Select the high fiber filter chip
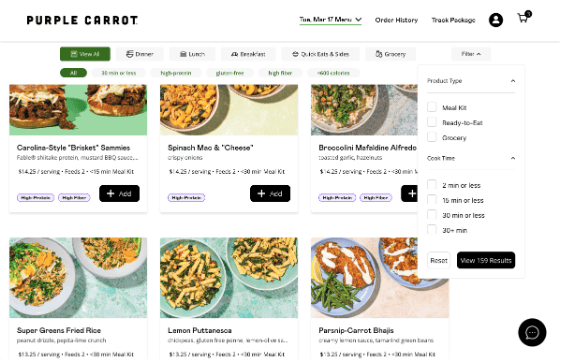The width and height of the screenshot is (562, 362). (x=280, y=73)
